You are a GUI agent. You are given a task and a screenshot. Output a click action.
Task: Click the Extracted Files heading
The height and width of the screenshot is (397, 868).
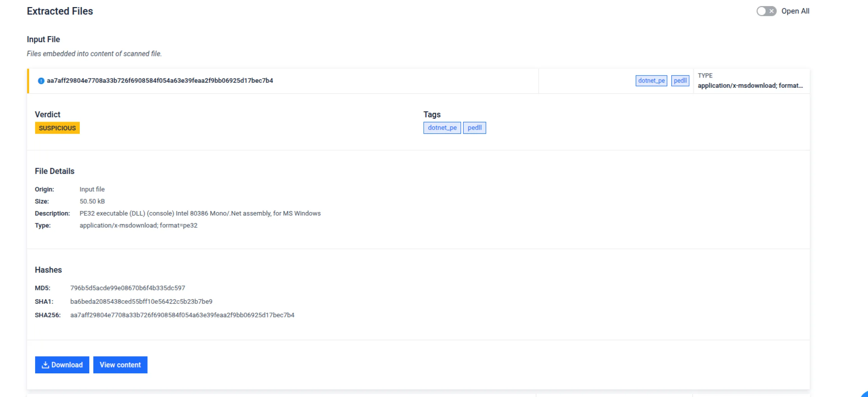(x=60, y=11)
